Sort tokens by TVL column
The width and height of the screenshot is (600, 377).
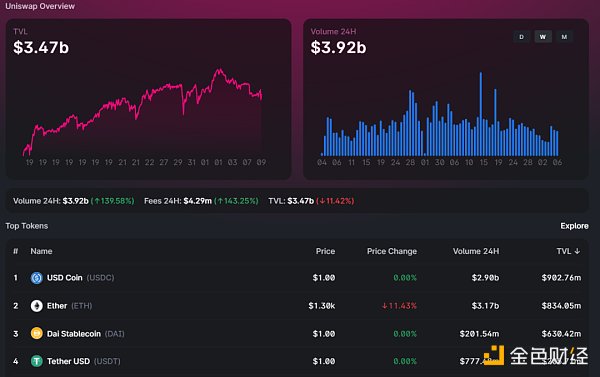568,251
